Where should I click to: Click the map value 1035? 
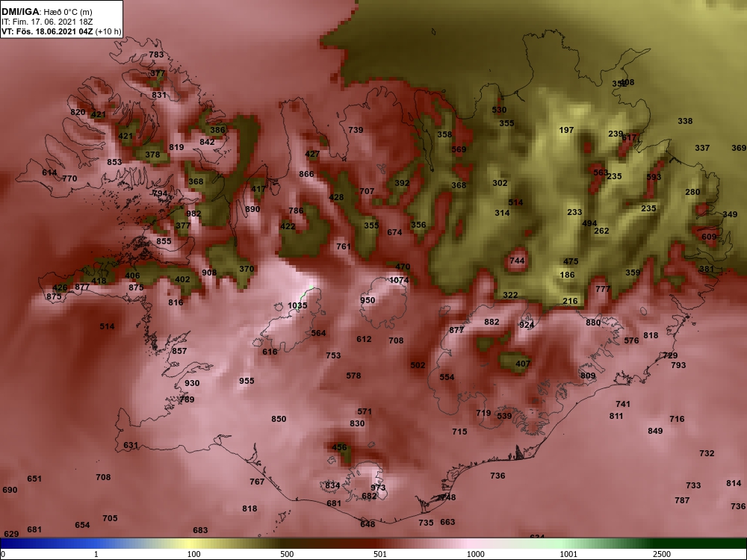point(297,305)
